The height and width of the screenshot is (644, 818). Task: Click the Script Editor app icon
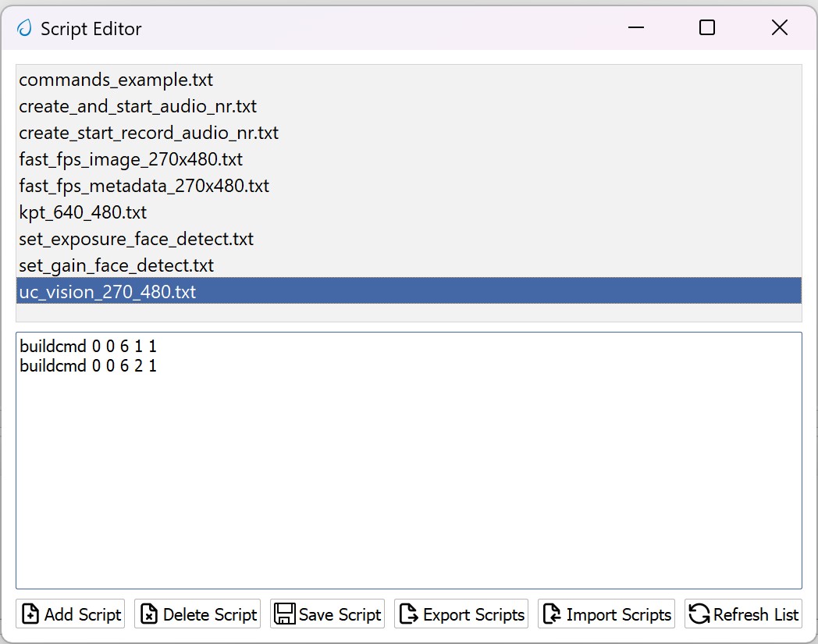(25, 29)
